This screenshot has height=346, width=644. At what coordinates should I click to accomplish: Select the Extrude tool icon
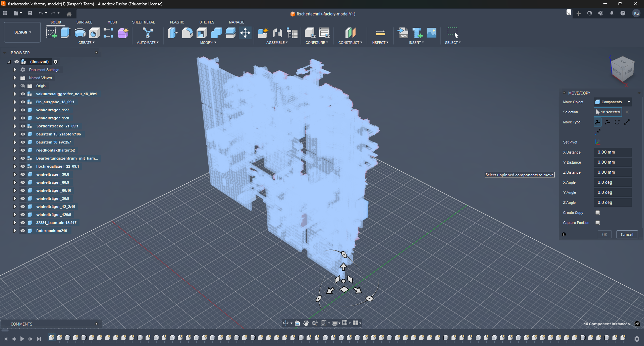[65, 33]
